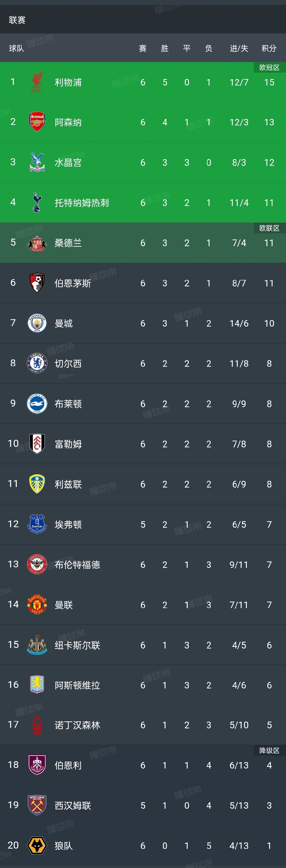Tap the West Ham United crest

[37, 805]
